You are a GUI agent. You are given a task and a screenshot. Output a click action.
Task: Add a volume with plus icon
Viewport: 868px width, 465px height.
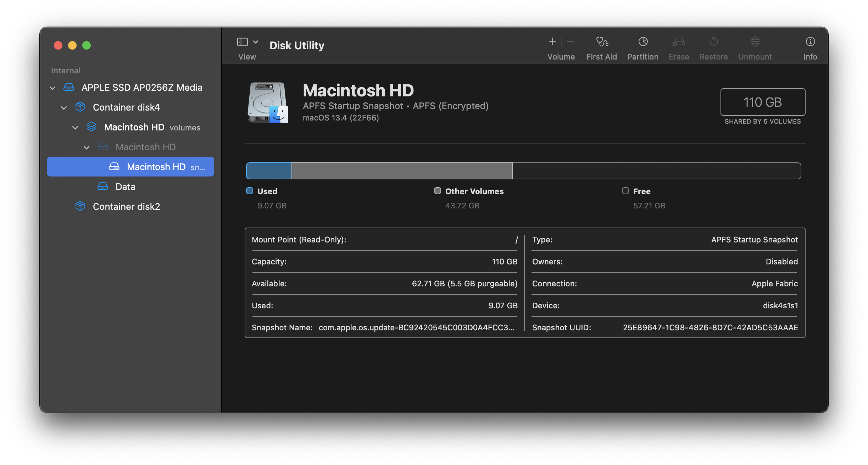point(552,42)
